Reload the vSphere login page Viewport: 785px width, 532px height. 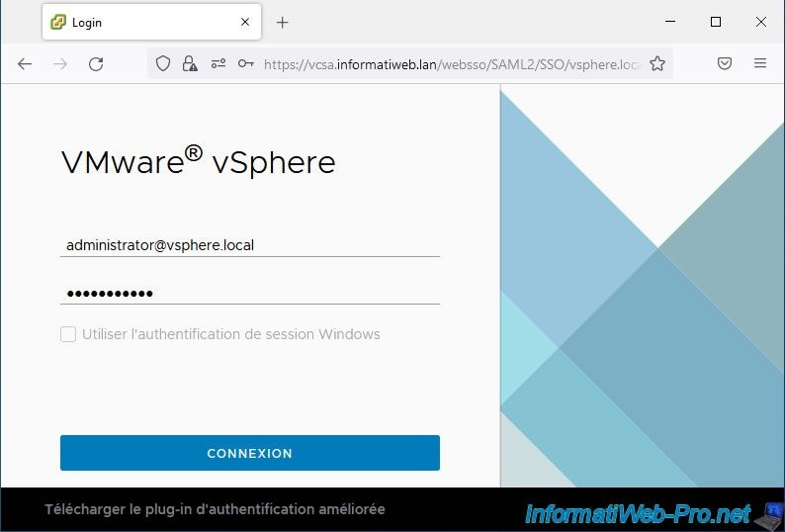pos(96,63)
